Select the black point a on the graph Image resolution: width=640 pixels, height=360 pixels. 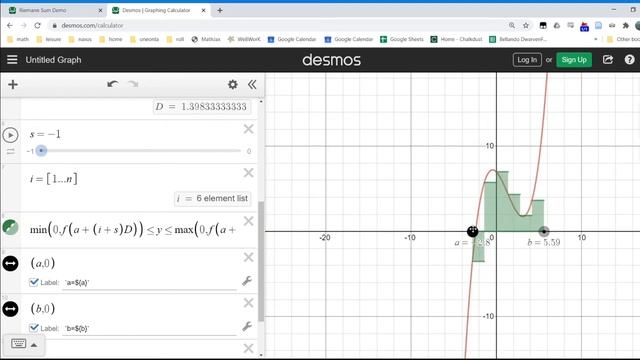(x=472, y=231)
